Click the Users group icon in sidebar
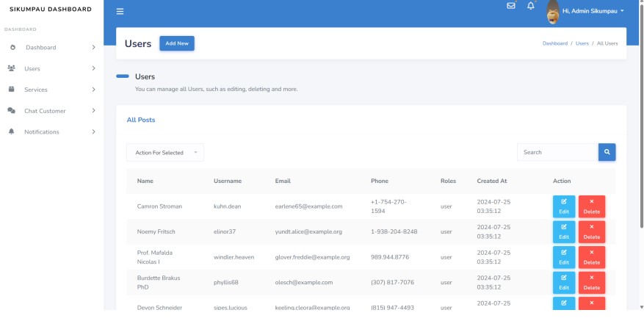The height and width of the screenshot is (321, 644). [x=12, y=68]
